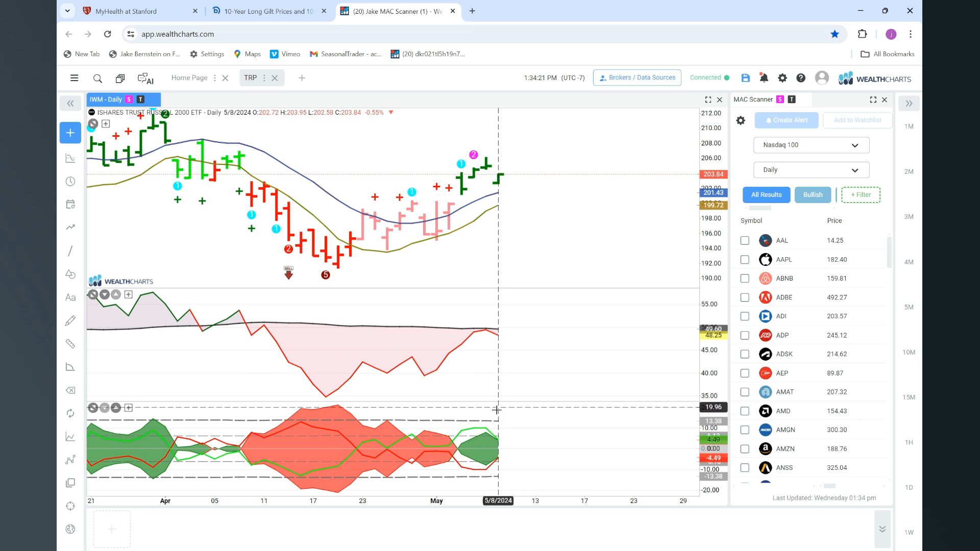Open the indicators chart icon in sidebar
This screenshot has height=551, width=980.
[70, 158]
